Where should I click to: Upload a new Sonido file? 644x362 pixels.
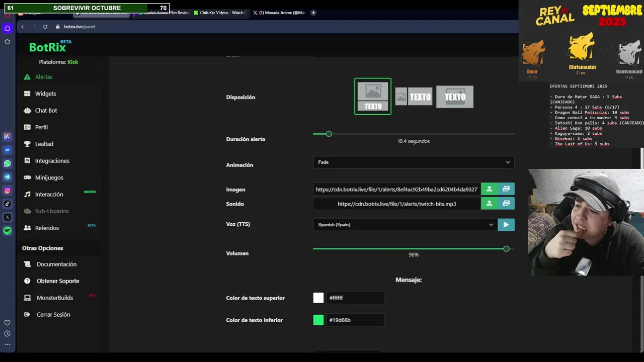[x=489, y=204]
